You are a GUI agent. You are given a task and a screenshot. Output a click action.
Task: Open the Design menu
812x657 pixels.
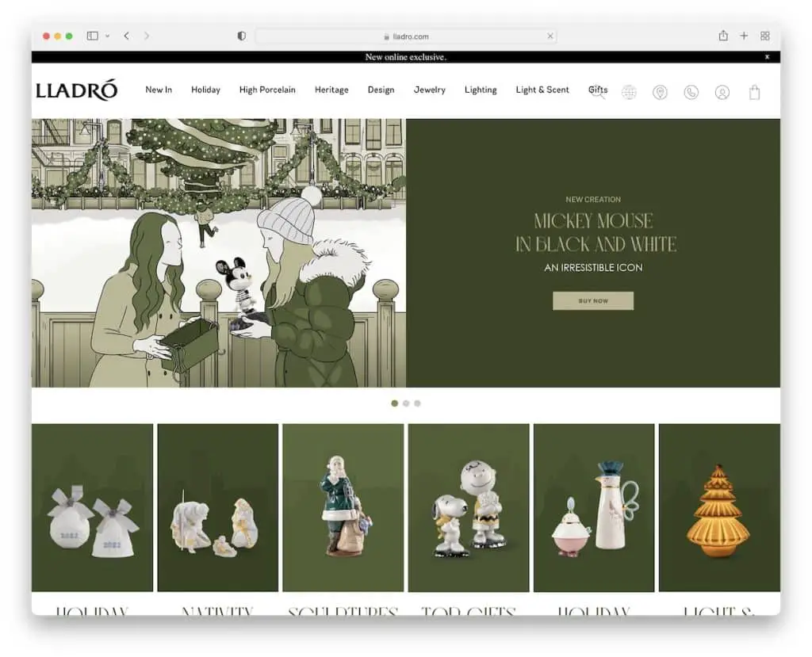(x=381, y=90)
